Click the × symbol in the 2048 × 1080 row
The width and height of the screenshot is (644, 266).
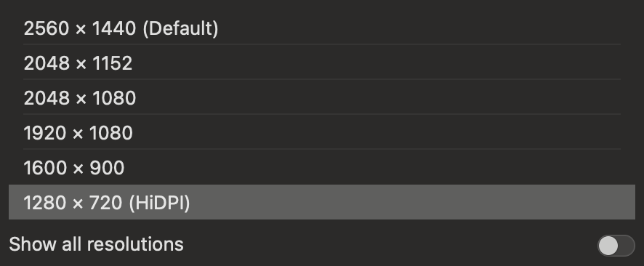81,99
